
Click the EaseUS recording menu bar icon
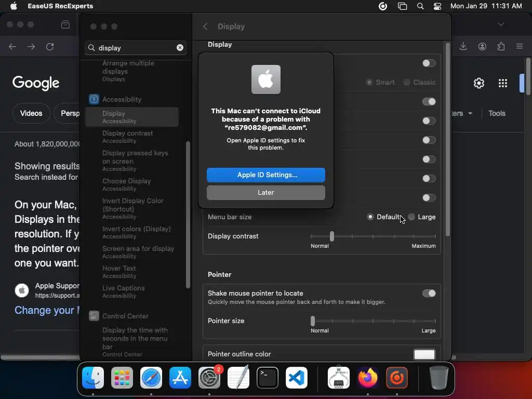pos(383,6)
